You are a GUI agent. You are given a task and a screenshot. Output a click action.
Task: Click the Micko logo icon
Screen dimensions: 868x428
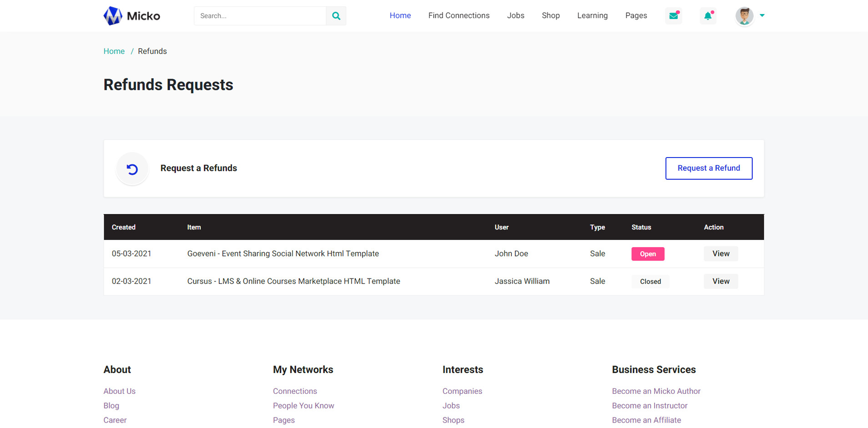[113, 16]
